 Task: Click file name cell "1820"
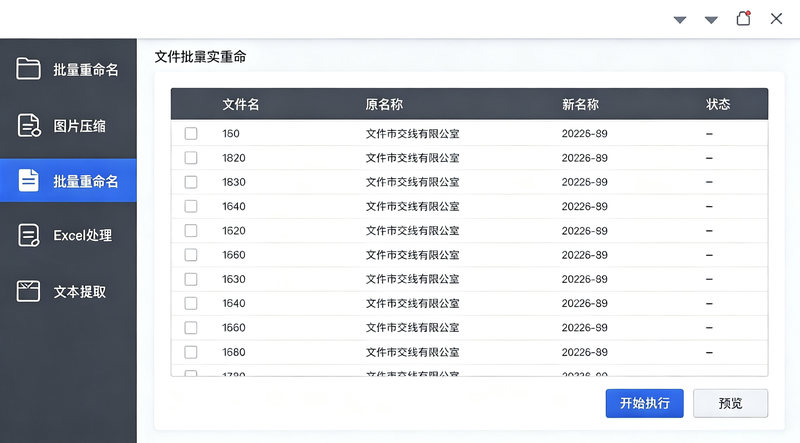[x=234, y=158]
